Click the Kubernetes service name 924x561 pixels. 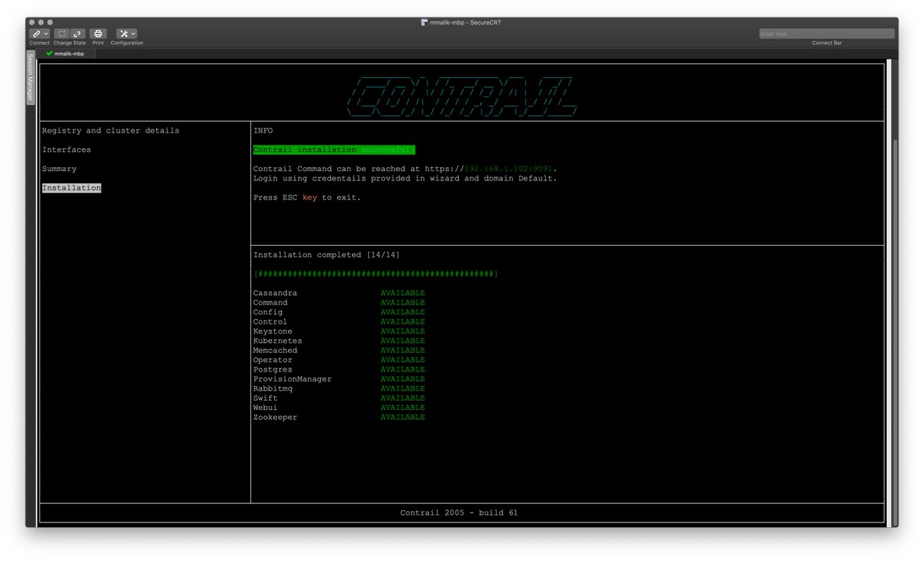coord(278,341)
